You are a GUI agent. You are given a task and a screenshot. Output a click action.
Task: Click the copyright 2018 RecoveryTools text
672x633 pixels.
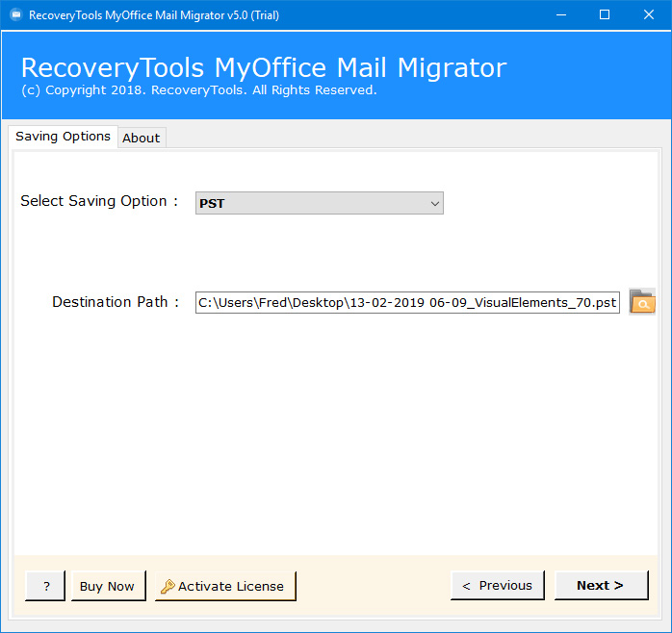(x=199, y=90)
